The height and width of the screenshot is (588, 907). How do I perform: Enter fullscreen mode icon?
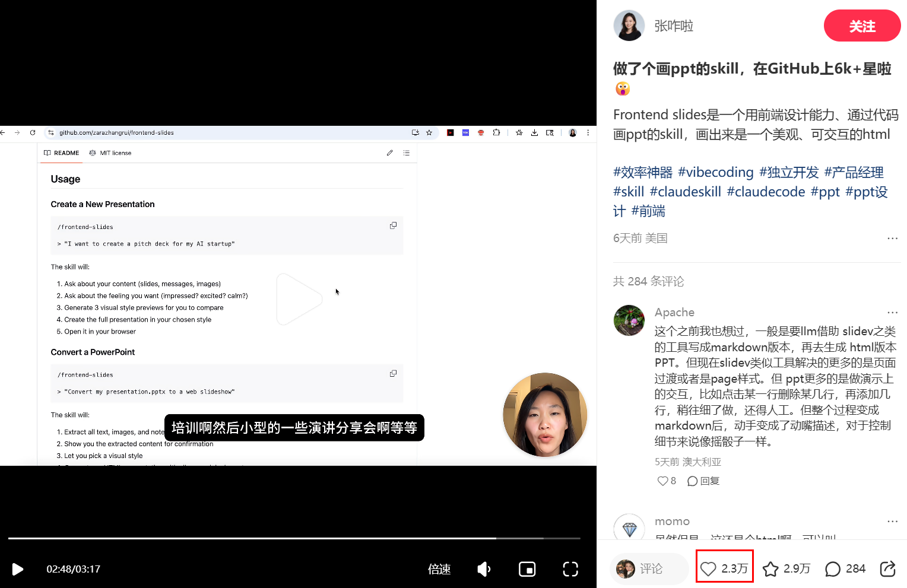click(x=570, y=570)
